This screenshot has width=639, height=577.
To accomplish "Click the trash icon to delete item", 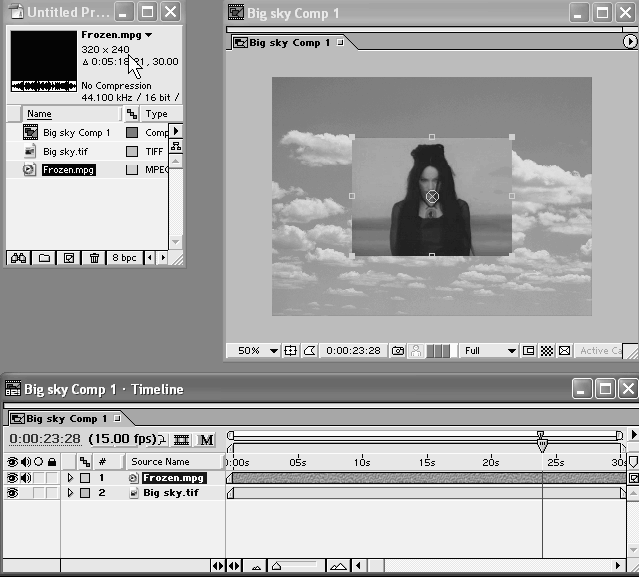I will [x=94, y=257].
